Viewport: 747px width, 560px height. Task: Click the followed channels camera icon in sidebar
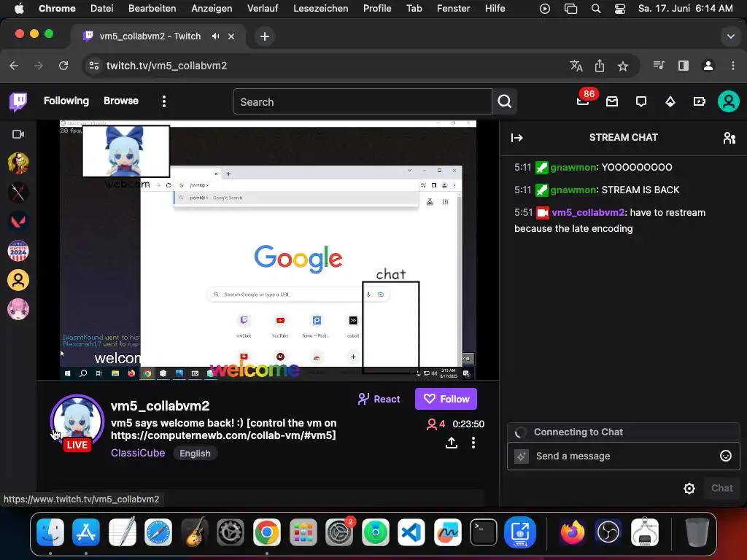click(18, 134)
